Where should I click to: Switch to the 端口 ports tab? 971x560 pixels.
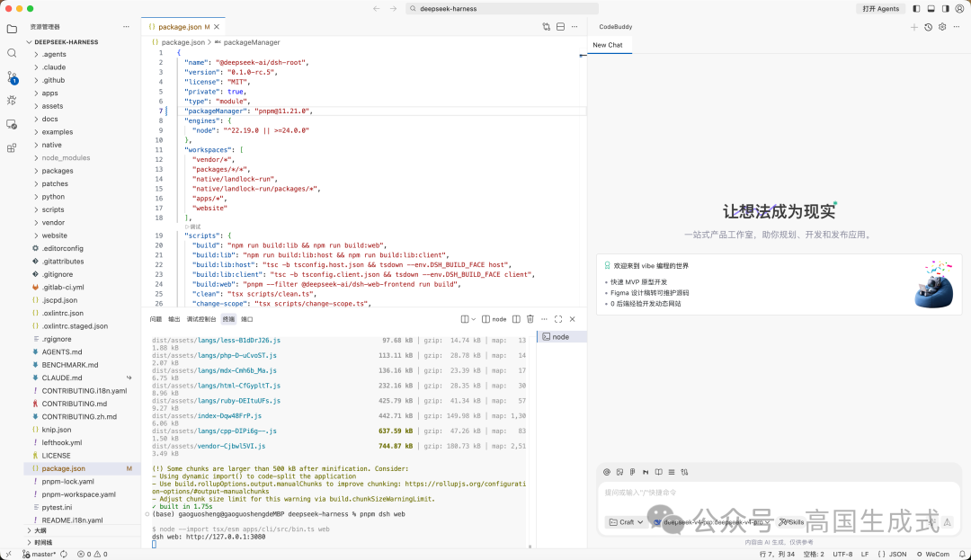pyautogui.click(x=247, y=319)
